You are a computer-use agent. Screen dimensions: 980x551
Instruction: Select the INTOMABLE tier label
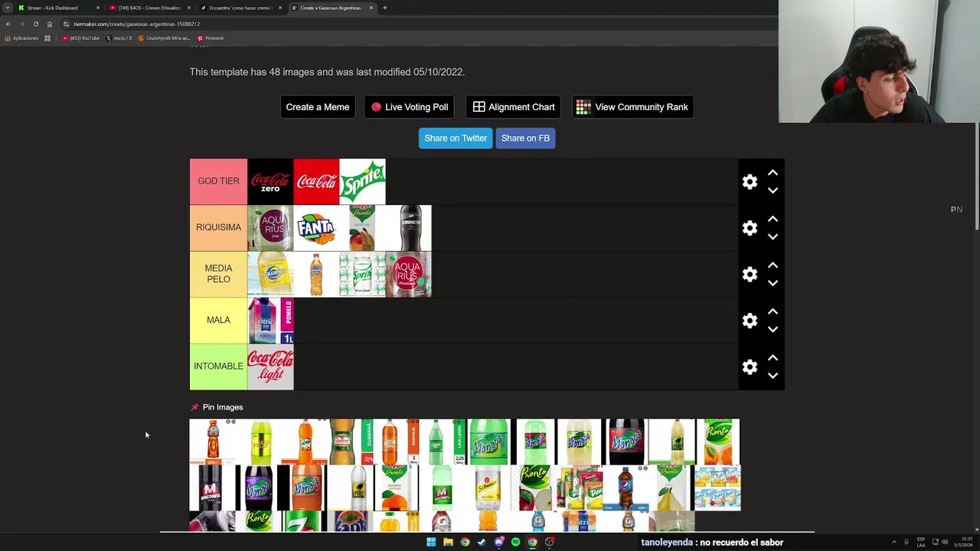[218, 367]
